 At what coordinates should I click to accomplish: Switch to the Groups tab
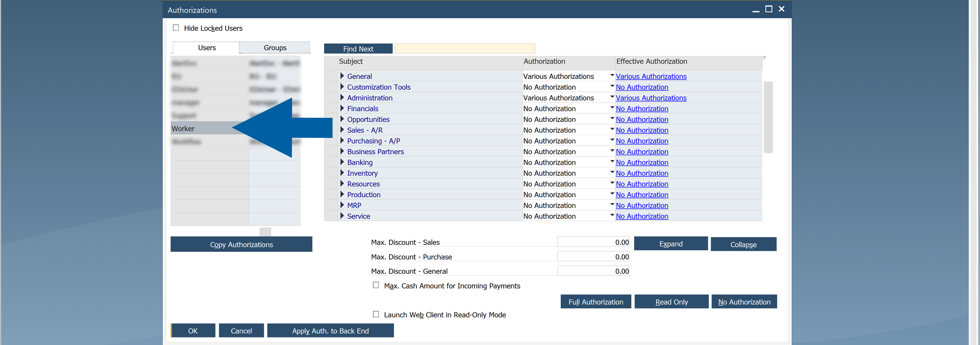click(x=275, y=47)
